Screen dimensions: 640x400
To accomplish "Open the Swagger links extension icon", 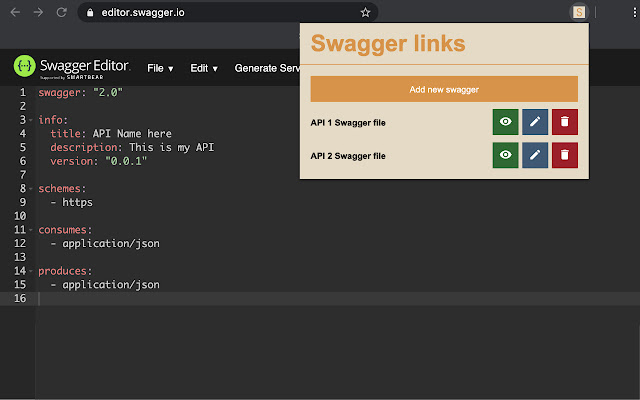I will (579, 12).
